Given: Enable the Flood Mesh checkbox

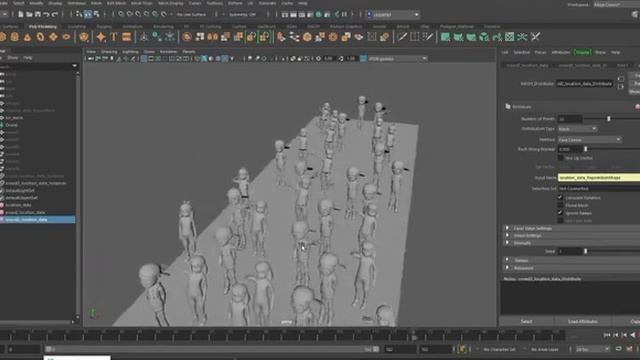Looking at the screenshot, I should coord(560,205).
